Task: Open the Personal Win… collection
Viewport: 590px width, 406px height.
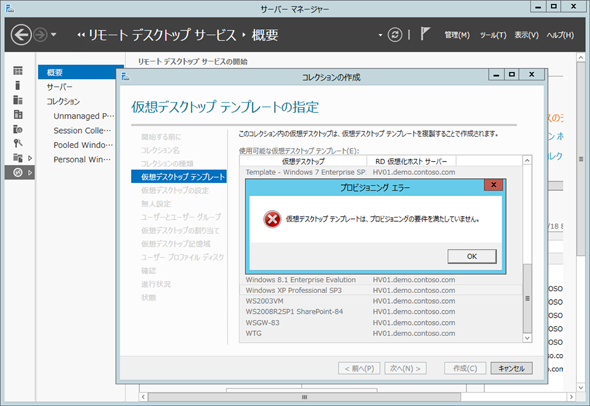Action: tap(82, 160)
